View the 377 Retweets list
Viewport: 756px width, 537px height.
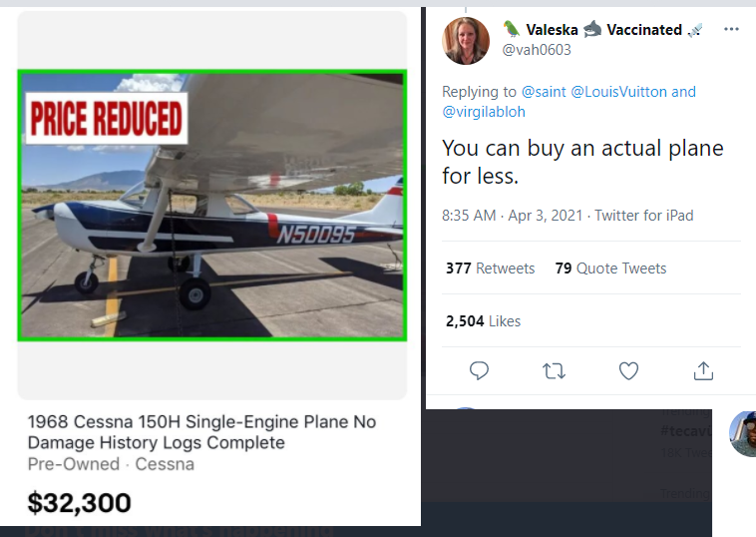click(490, 268)
